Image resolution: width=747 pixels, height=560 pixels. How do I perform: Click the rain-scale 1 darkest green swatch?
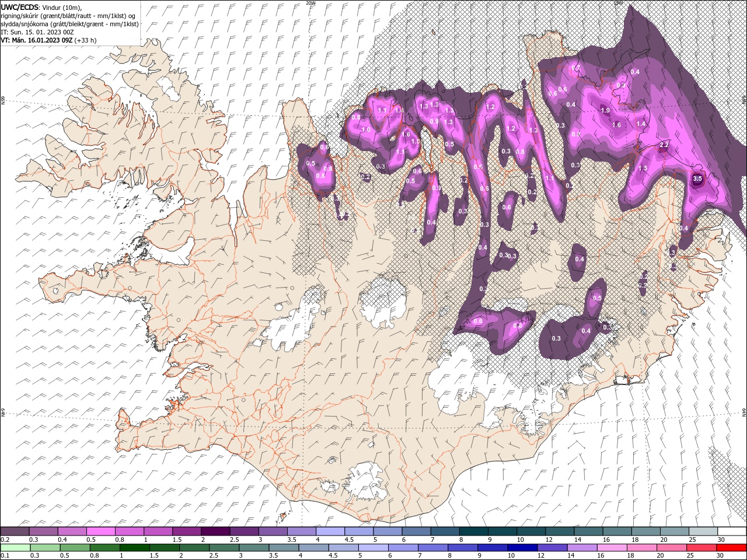click(x=134, y=548)
